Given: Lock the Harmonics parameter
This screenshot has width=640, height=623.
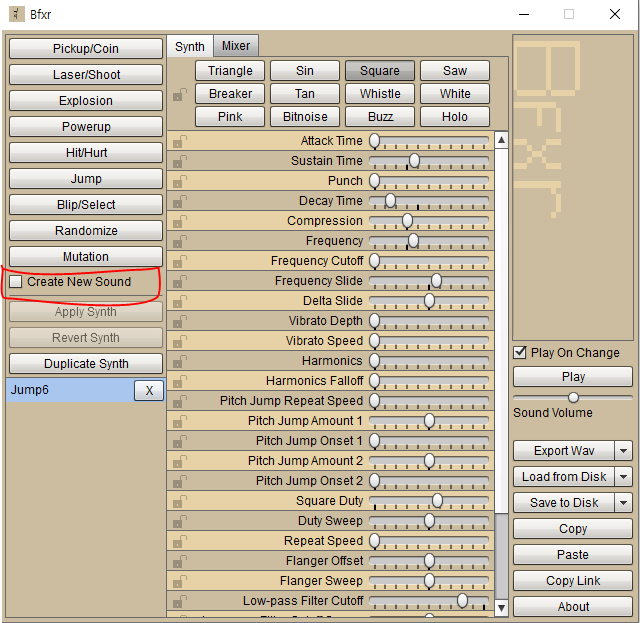Looking at the screenshot, I should (x=180, y=361).
